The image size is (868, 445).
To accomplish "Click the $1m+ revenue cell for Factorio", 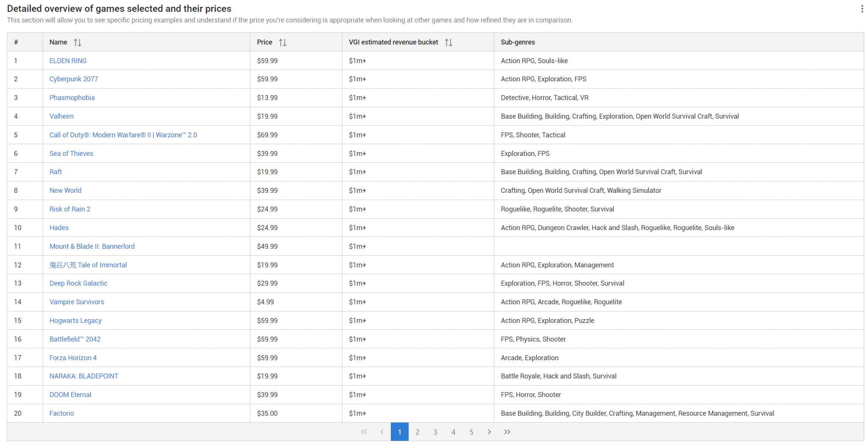I will click(x=418, y=414).
